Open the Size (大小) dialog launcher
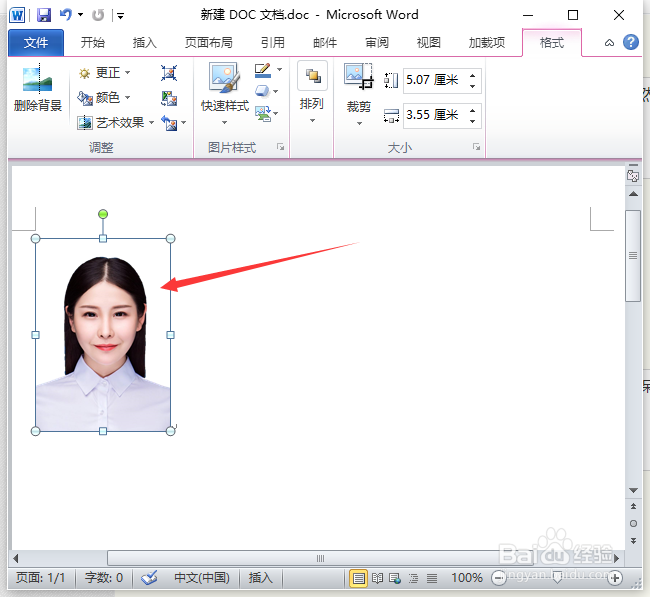 tap(476, 147)
